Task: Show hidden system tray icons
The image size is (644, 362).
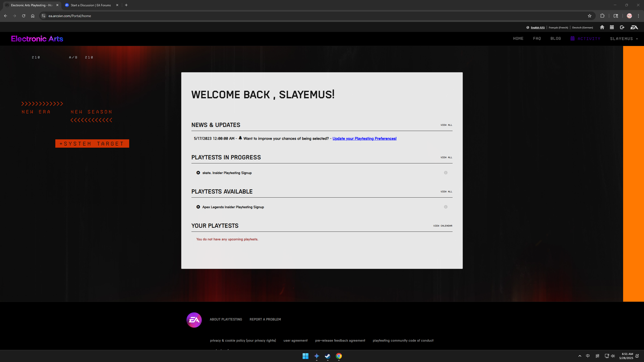Action: pos(580,356)
